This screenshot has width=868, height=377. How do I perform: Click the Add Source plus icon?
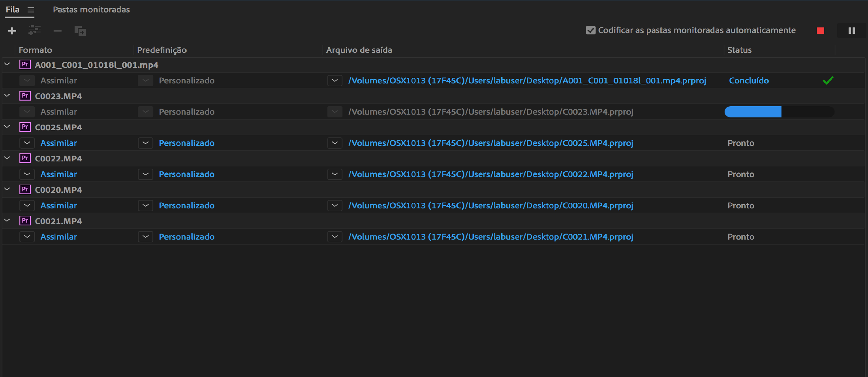[12, 31]
